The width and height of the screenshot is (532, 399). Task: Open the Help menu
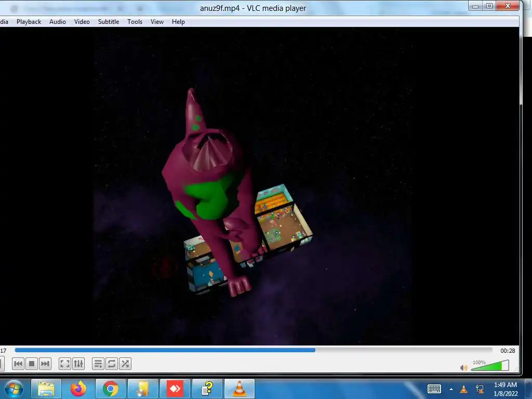(178, 22)
